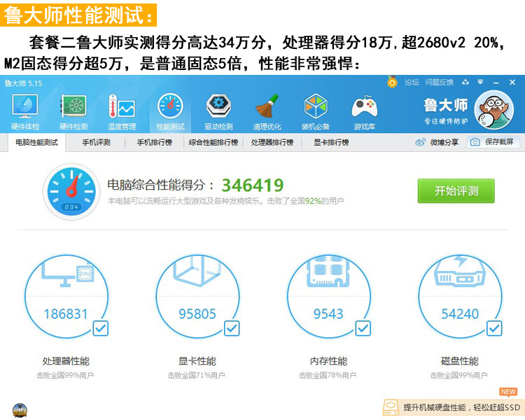Open the 问题反馈 feedback link

(x=440, y=82)
